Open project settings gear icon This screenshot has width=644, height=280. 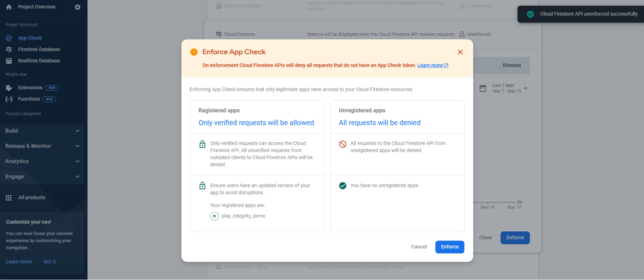tap(77, 7)
